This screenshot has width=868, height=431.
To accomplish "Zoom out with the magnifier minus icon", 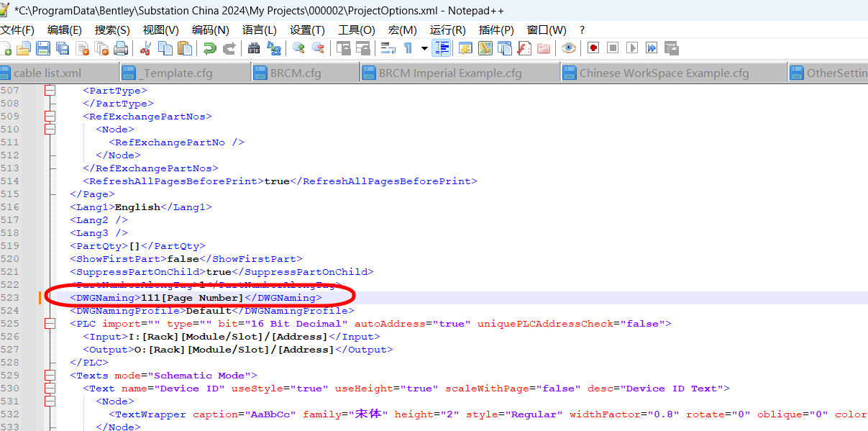I will [318, 48].
